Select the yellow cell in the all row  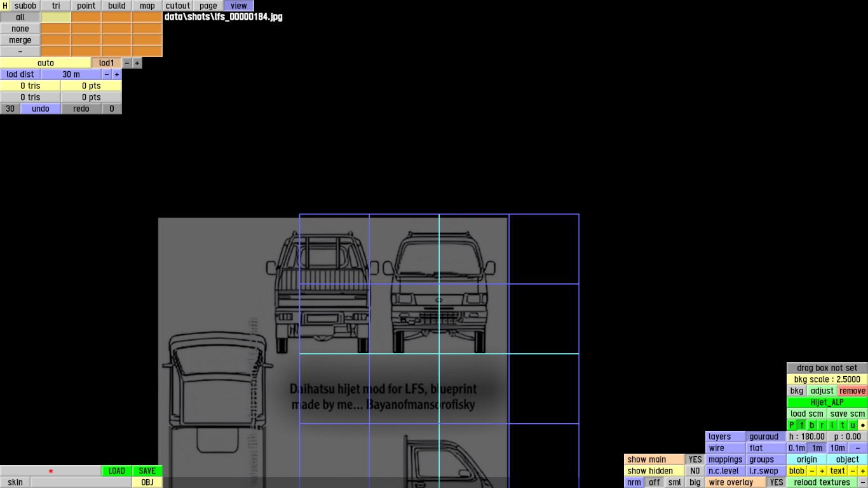[x=56, y=17]
